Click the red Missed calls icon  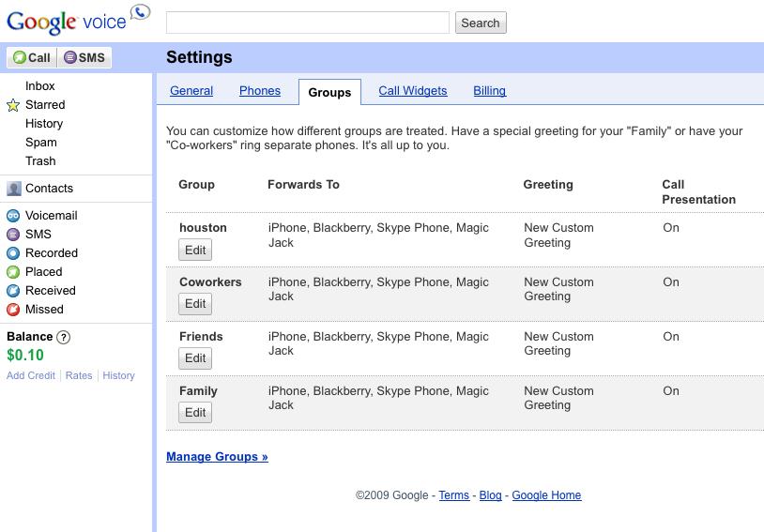13,310
